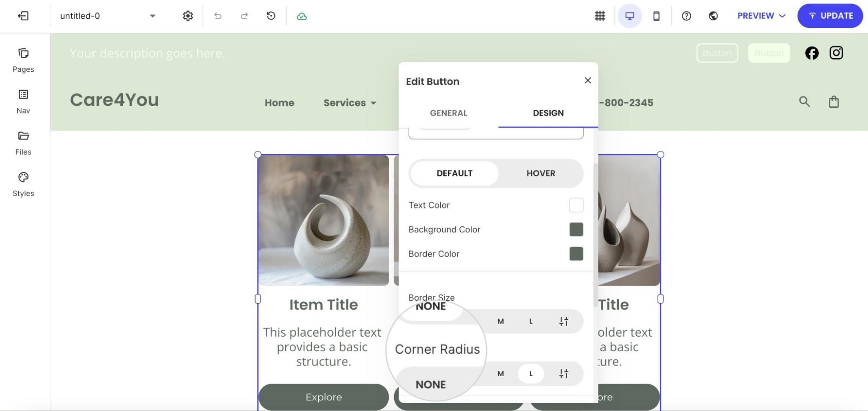Click the globe language icon
This screenshot has width=868, height=411.
(713, 16)
